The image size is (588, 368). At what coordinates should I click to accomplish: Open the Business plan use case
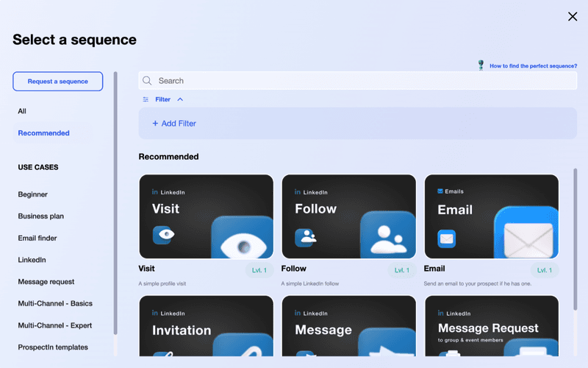41,216
